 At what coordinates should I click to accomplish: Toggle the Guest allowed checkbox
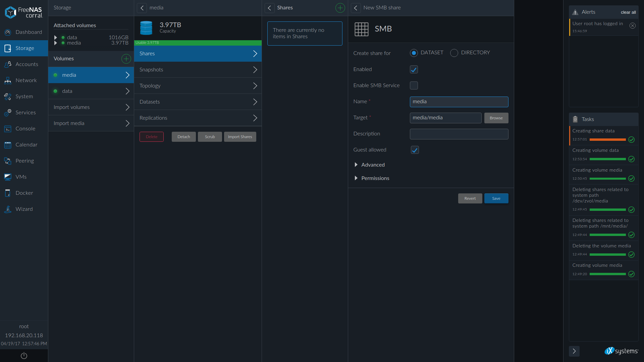click(x=415, y=150)
